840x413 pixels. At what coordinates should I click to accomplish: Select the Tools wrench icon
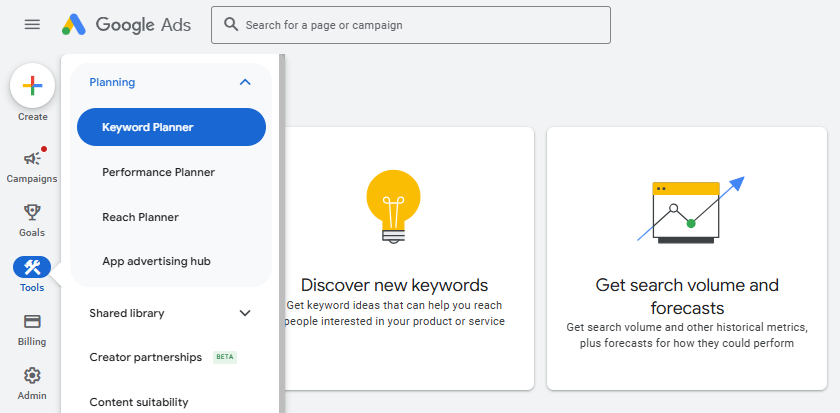[32, 267]
